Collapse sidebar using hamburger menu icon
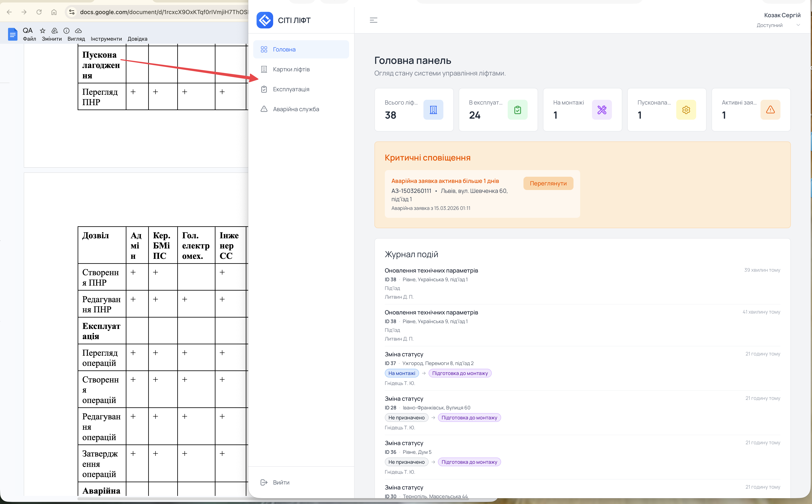812x504 pixels. 373,20
